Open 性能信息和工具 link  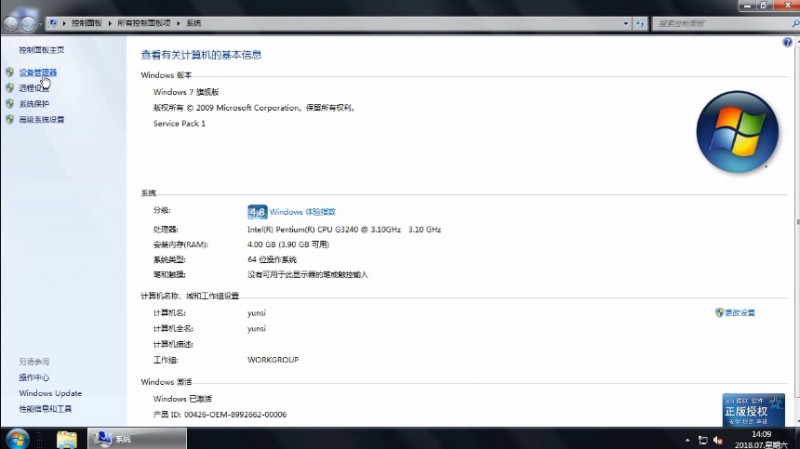[x=45, y=409]
